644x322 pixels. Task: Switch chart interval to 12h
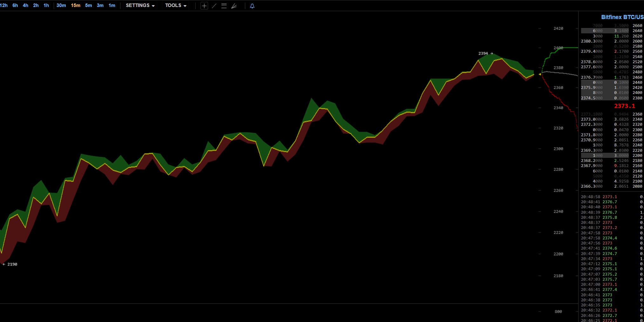[x=4, y=5]
